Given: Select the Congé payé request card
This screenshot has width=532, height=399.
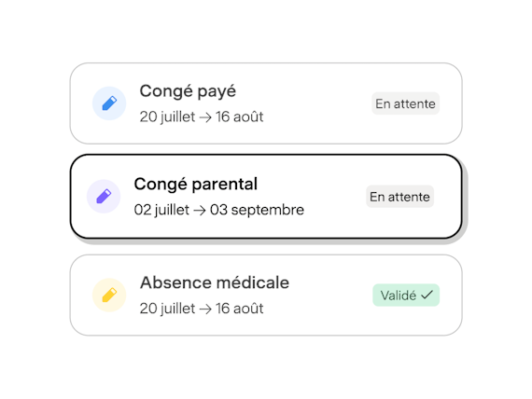Looking at the screenshot, I should point(266,103).
